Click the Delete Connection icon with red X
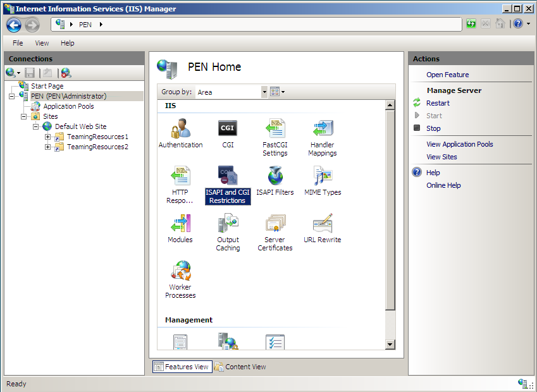The height and width of the screenshot is (392, 537). point(66,73)
